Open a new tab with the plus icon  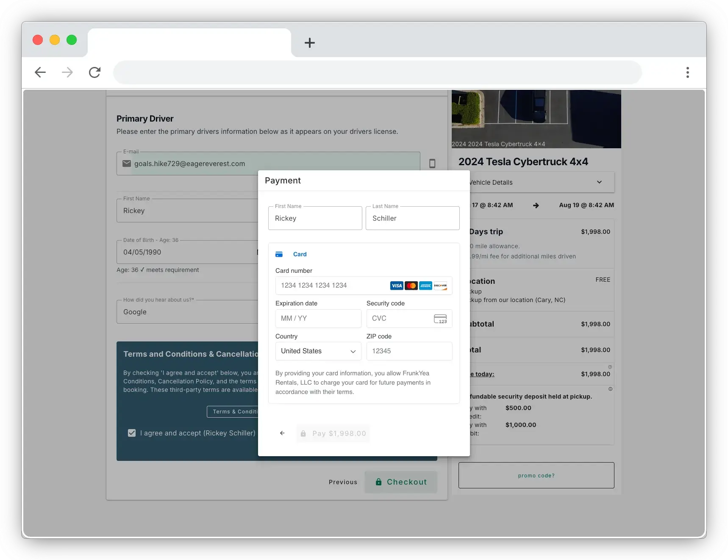tap(310, 43)
